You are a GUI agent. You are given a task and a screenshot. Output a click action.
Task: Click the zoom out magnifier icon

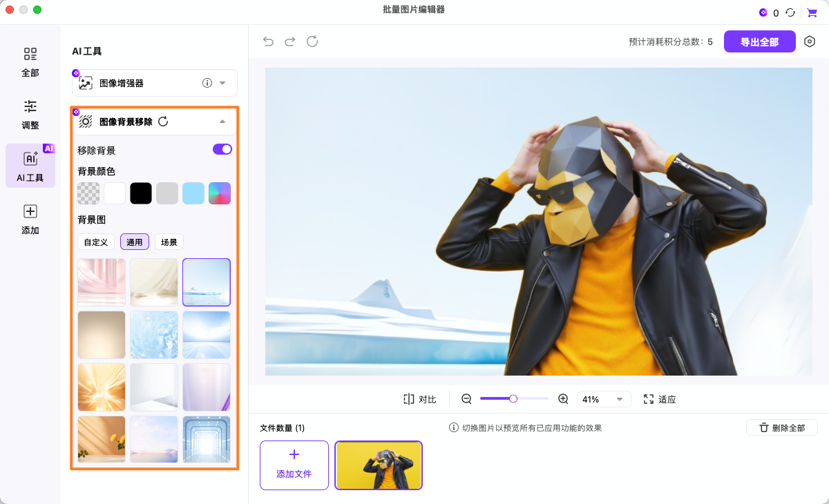pyautogui.click(x=466, y=399)
